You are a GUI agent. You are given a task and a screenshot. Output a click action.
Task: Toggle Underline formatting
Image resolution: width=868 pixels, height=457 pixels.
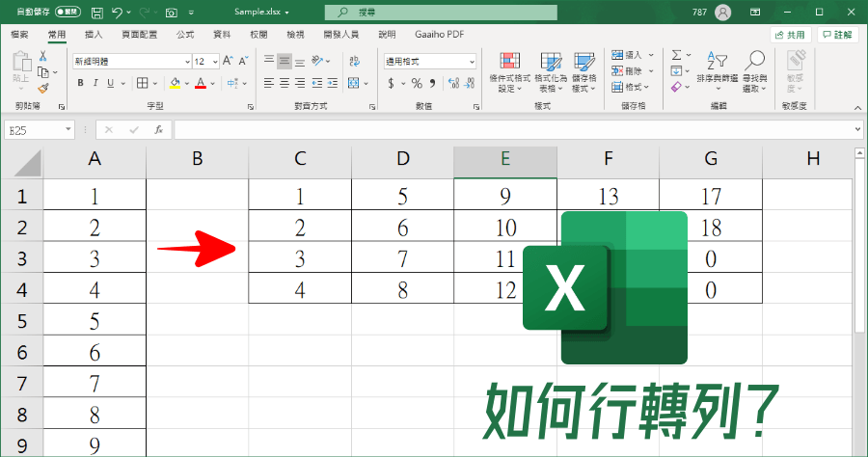(x=110, y=83)
